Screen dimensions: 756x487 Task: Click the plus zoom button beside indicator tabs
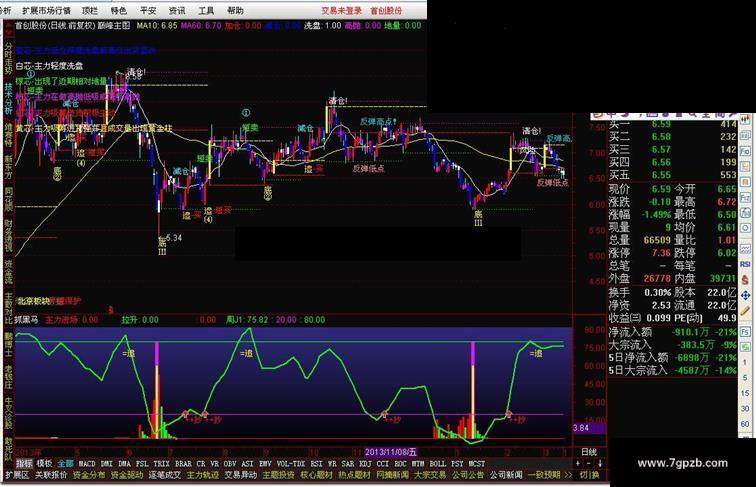[578, 463]
